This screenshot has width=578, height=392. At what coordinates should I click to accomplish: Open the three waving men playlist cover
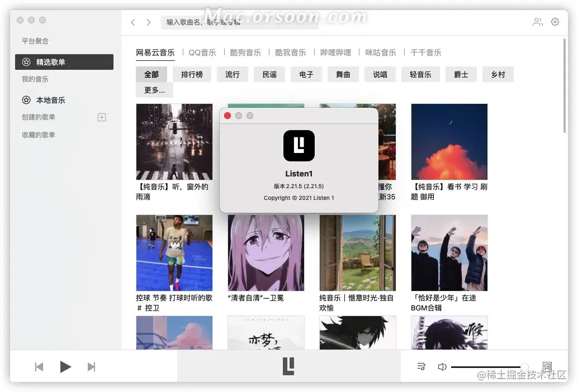click(x=449, y=253)
